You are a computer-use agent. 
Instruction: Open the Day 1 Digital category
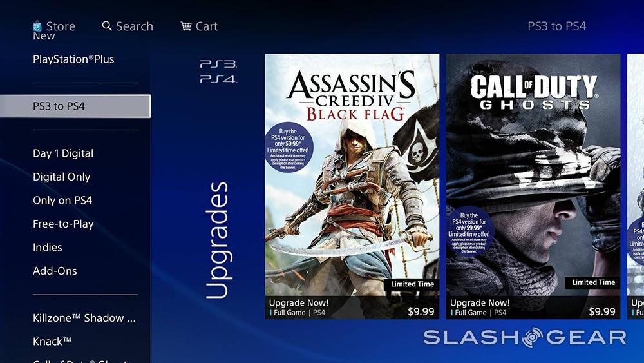click(x=63, y=153)
